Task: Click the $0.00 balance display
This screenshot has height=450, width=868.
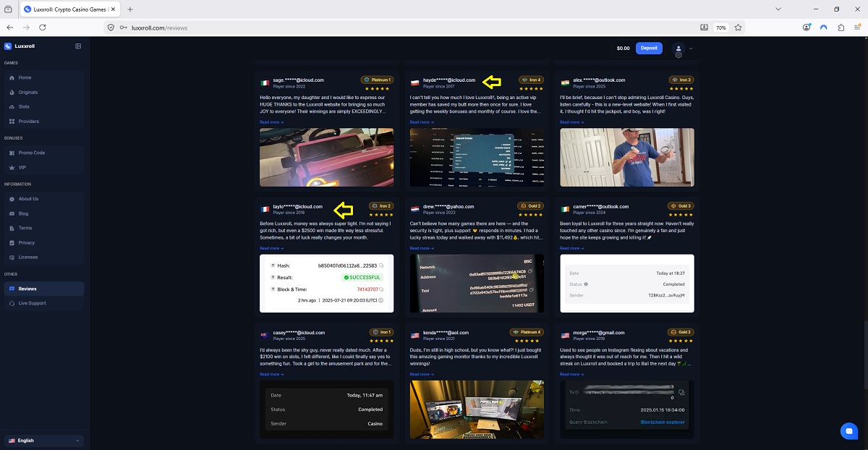Action: coord(623,48)
